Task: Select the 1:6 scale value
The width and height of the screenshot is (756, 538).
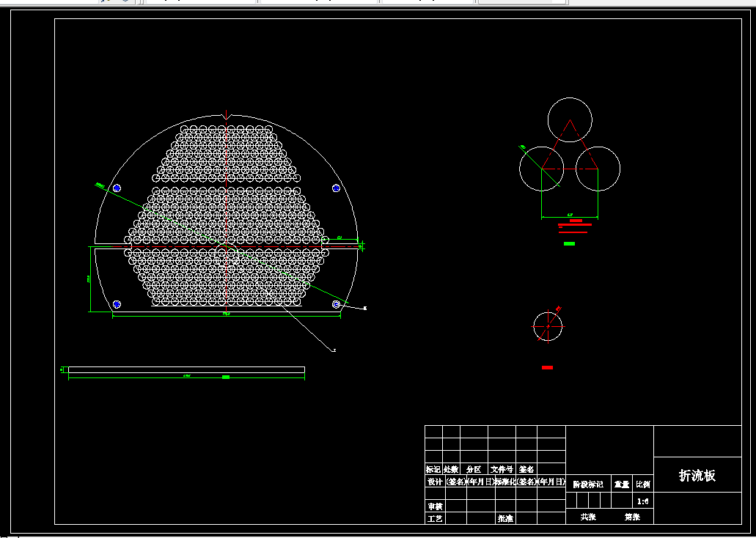Action: [x=642, y=501]
